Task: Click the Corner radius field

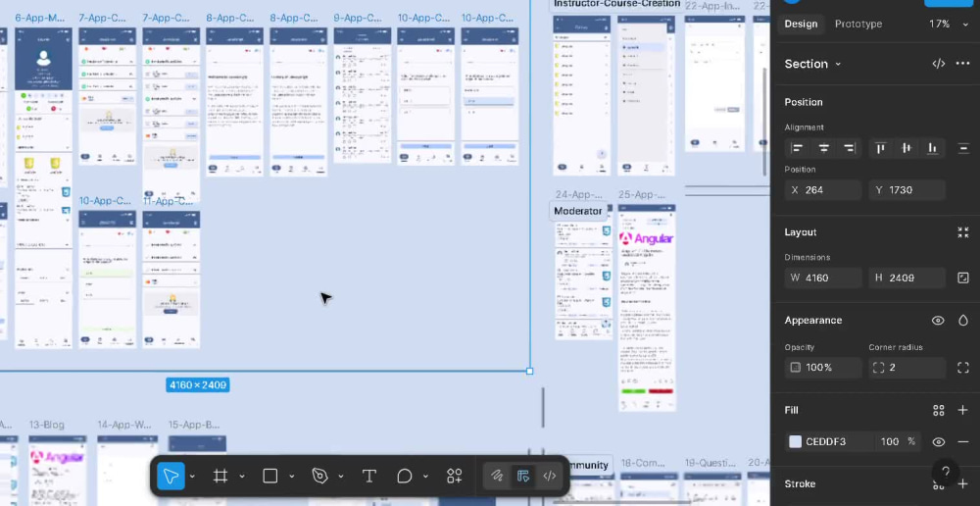Action: pos(906,367)
